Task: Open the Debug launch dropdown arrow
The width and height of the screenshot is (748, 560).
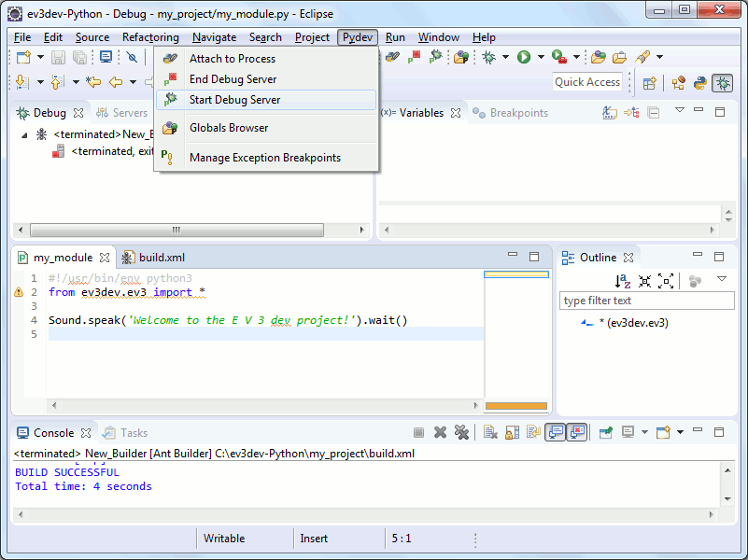Action: click(505, 57)
